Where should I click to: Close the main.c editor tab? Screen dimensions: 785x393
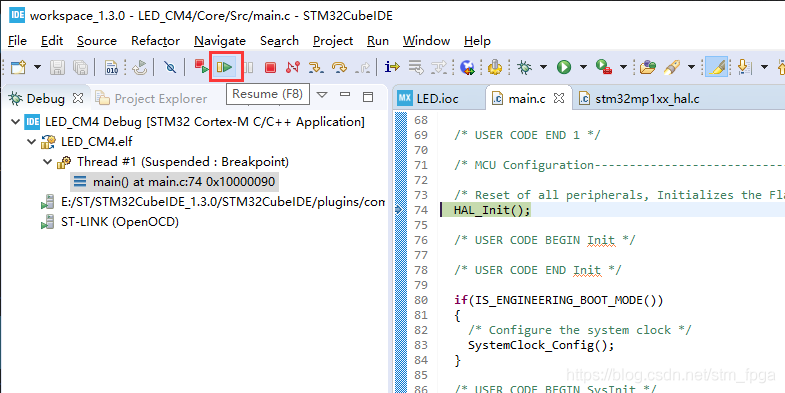click(560, 98)
